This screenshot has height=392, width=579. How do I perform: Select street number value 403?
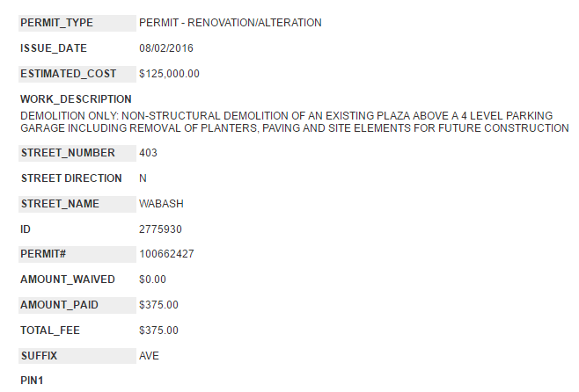(148, 153)
